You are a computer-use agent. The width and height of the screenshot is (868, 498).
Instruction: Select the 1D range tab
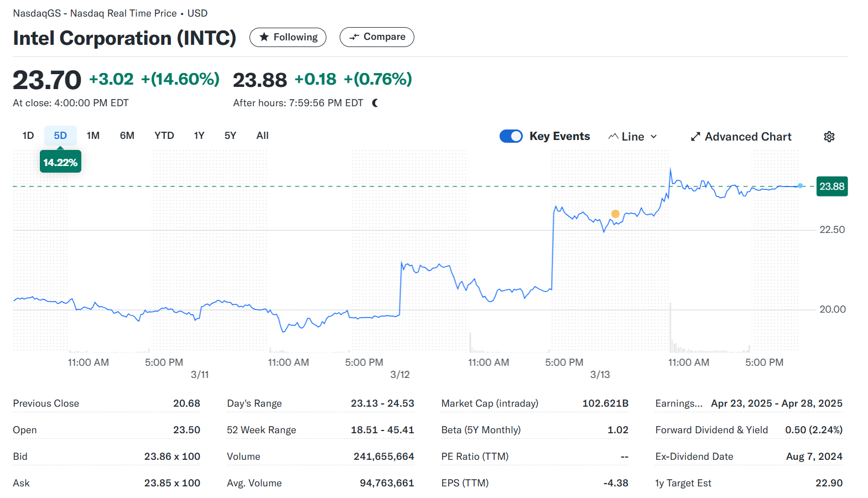[28, 136]
